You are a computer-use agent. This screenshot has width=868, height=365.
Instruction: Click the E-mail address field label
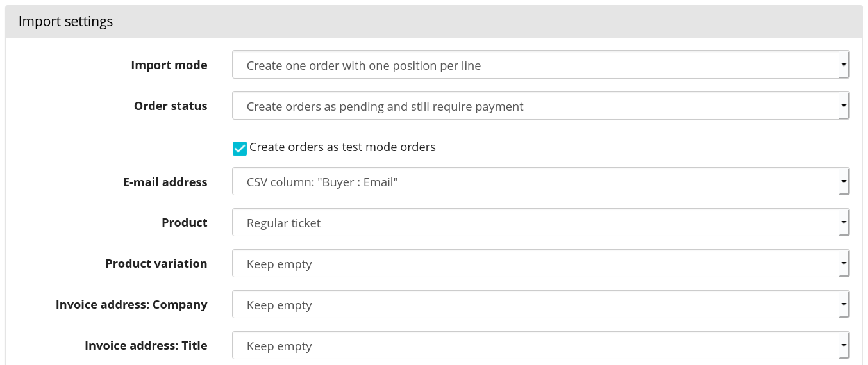pos(165,182)
